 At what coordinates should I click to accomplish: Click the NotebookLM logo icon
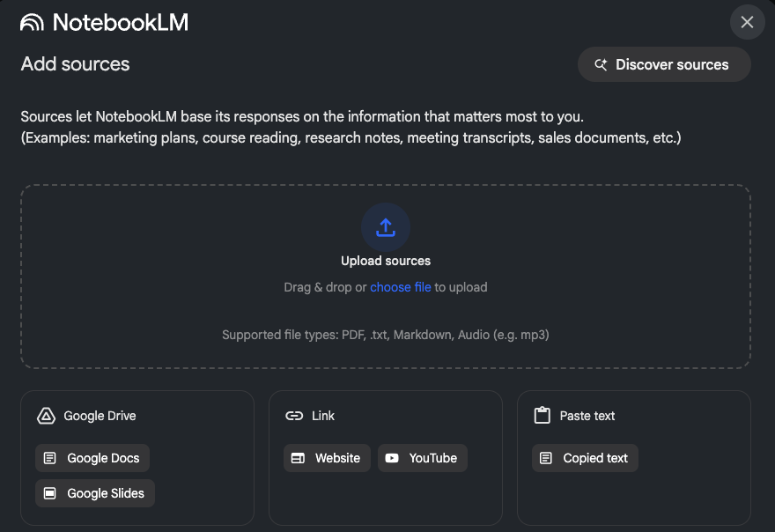tap(32, 22)
